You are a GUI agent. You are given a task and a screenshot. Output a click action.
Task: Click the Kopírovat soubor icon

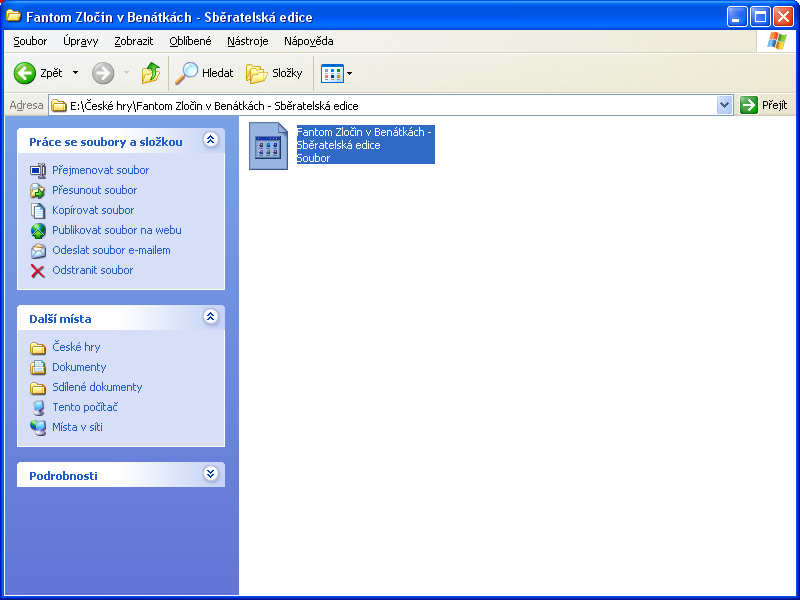tap(38, 210)
